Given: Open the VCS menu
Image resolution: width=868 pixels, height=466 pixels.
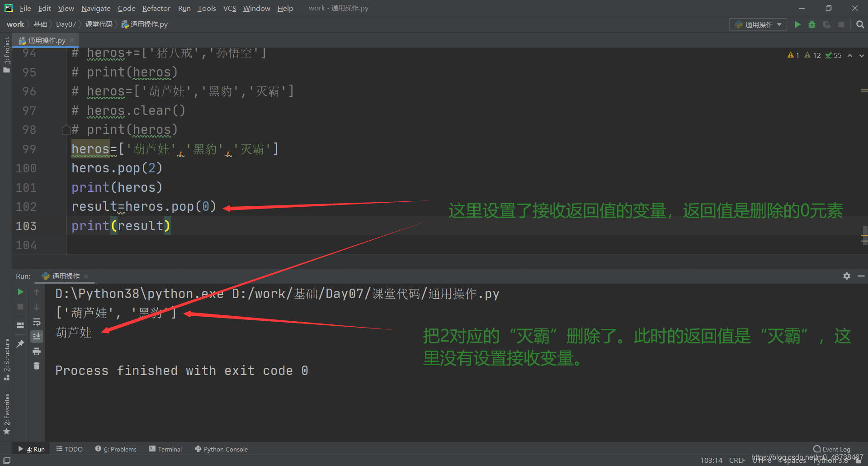Looking at the screenshot, I should pyautogui.click(x=230, y=8).
